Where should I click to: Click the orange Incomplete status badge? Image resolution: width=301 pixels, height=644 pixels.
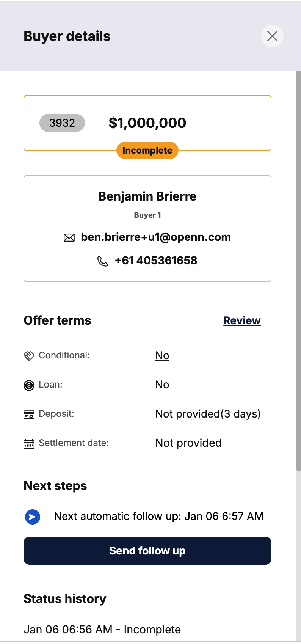(x=147, y=151)
